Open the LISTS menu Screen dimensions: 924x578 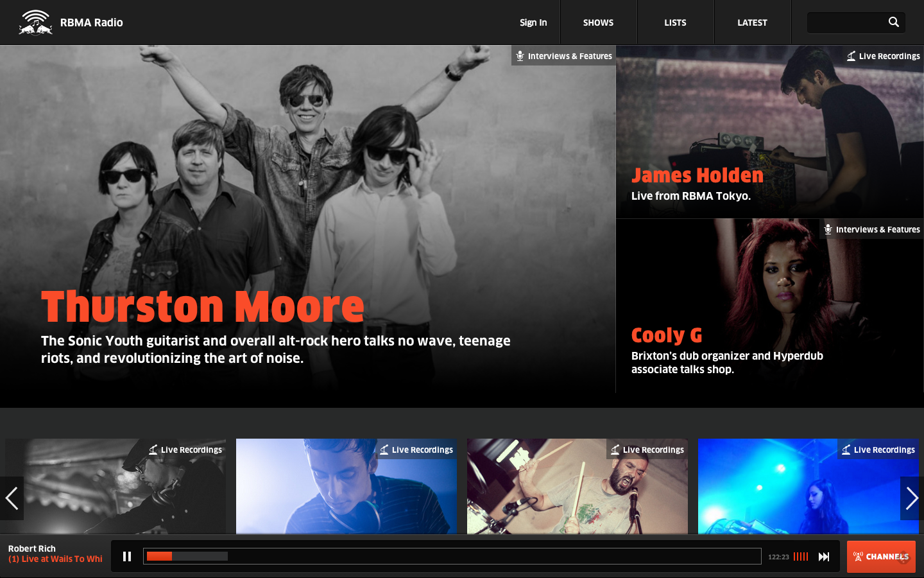tap(675, 22)
